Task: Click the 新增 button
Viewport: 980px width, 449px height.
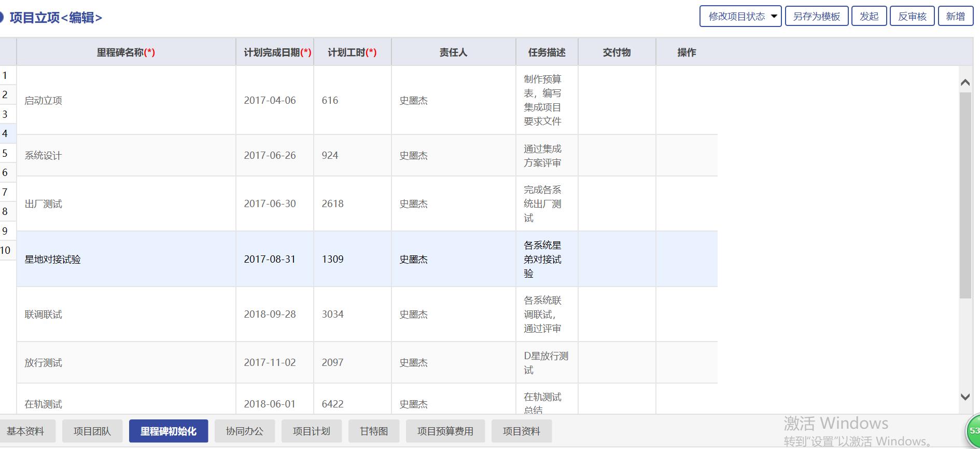Action: tap(955, 17)
